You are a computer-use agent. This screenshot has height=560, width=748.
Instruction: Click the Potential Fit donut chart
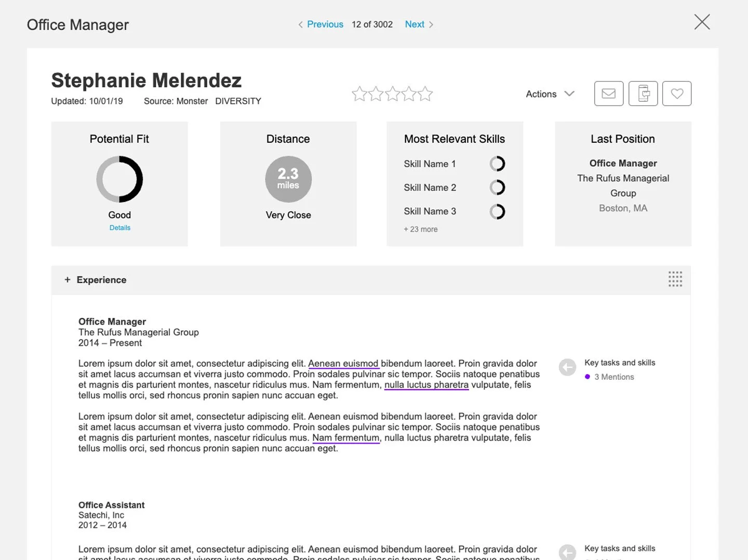coord(119,179)
